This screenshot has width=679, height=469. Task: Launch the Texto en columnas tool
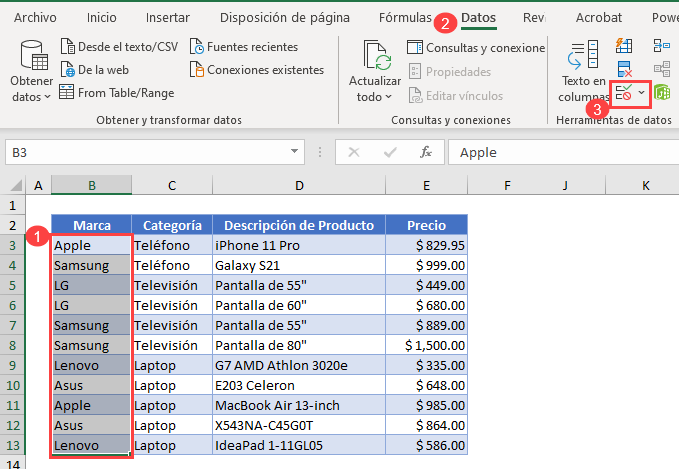click(x=583, y=71)
